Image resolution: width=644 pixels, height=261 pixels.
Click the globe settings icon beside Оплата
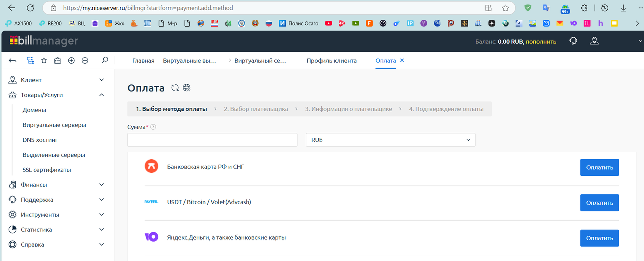click(x=187, y=88)
